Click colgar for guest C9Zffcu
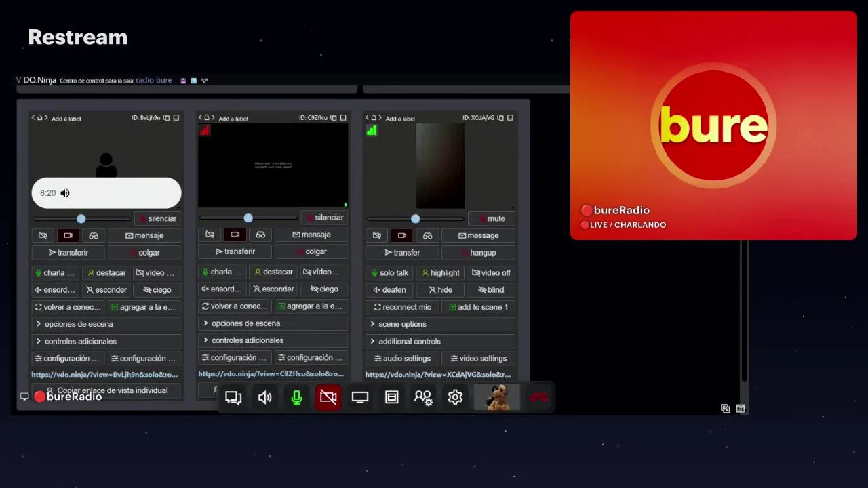The height and width of the screenshot is (488, 868). click(x=311, y=251)
